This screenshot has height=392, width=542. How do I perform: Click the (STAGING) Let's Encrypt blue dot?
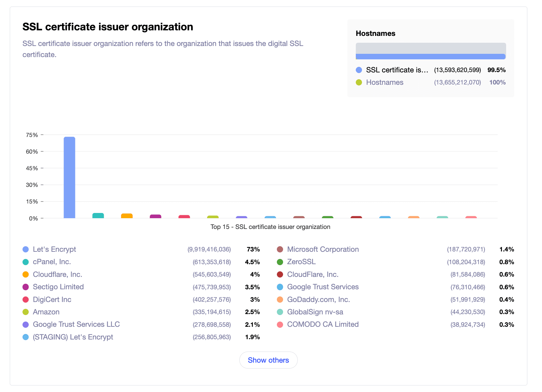click(26, 337)
